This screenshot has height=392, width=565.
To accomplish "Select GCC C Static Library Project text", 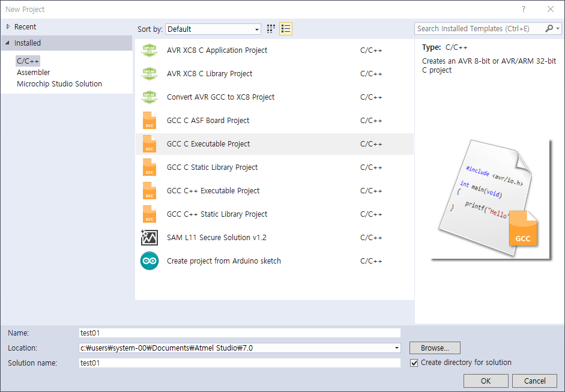I will point(212,167).
